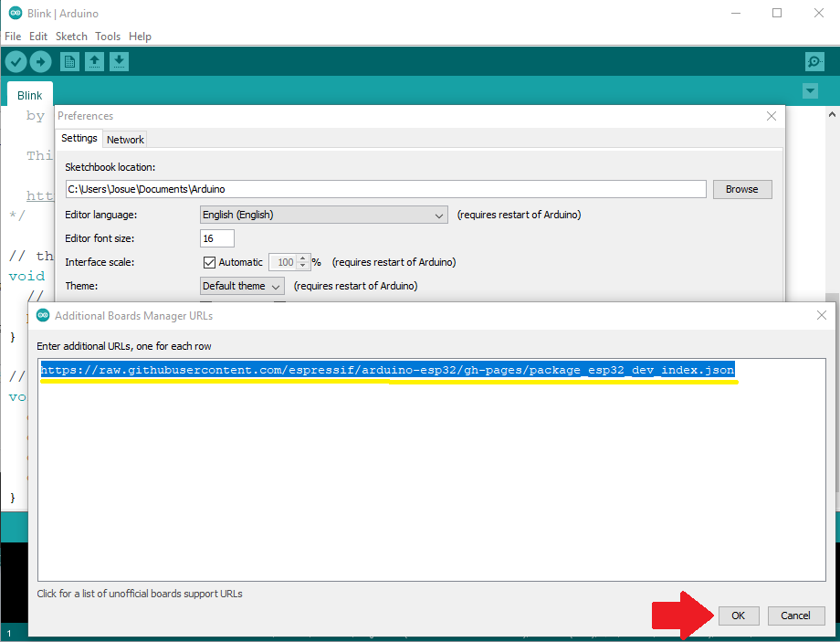Image resolution: width=840 pixels, height=642 pixels.
Task: Open the Theme dropdown
Action: pyautogui.click(x=242, y=286)
